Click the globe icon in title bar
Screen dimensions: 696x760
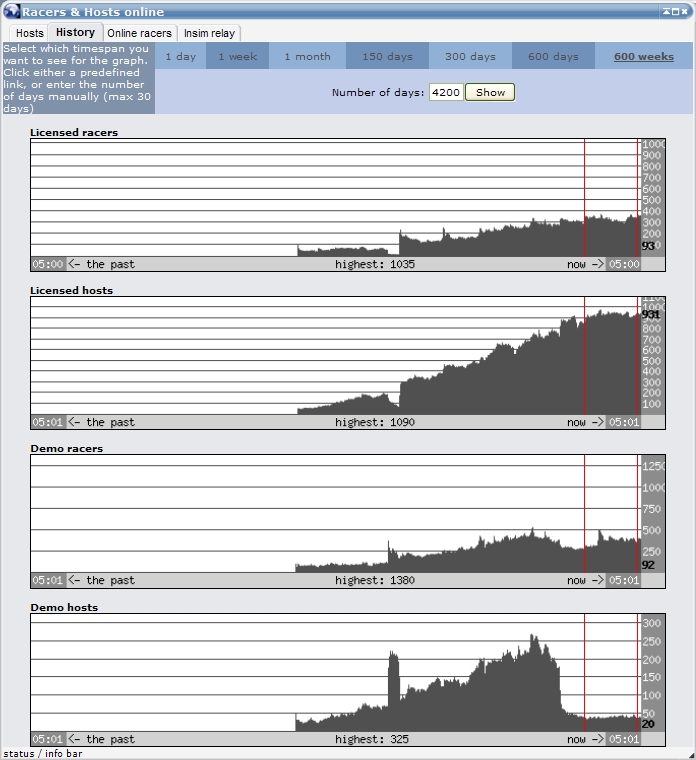click(x=12, y=11)
